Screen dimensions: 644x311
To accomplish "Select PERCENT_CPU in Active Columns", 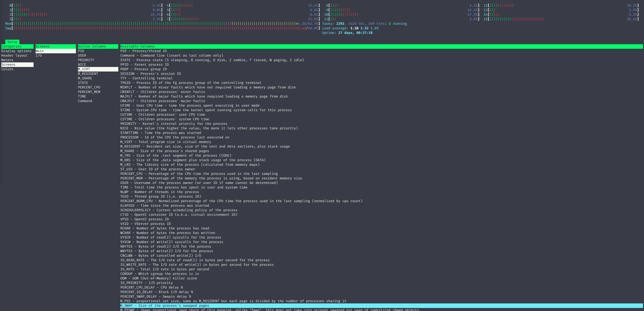I will click(x=89, y=87).
